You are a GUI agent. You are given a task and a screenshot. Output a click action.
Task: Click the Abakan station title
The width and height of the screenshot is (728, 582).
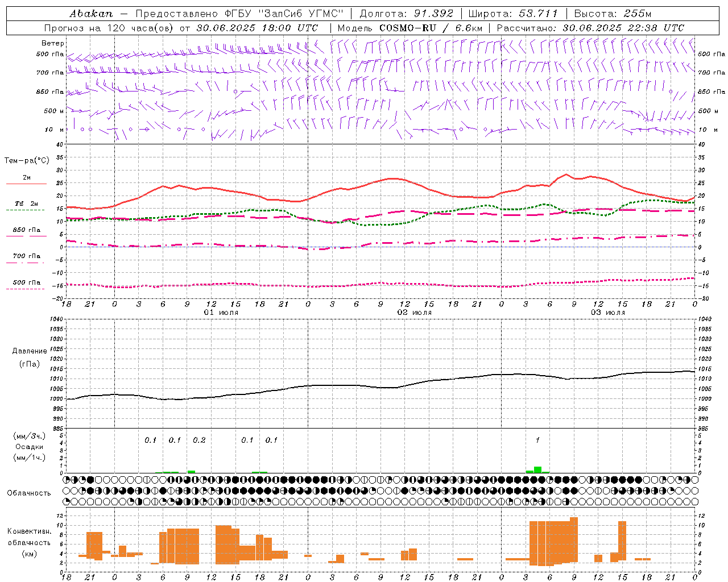coord(91,13)
